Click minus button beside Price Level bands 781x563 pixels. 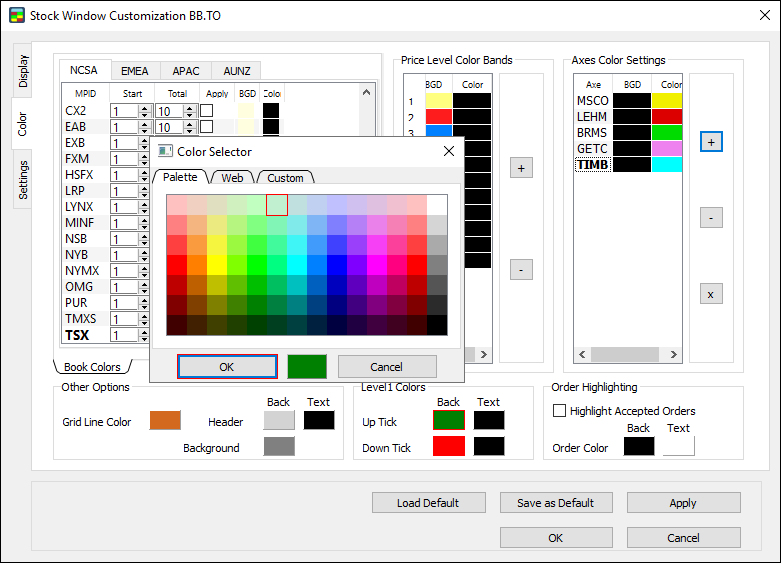pos(521,269)
